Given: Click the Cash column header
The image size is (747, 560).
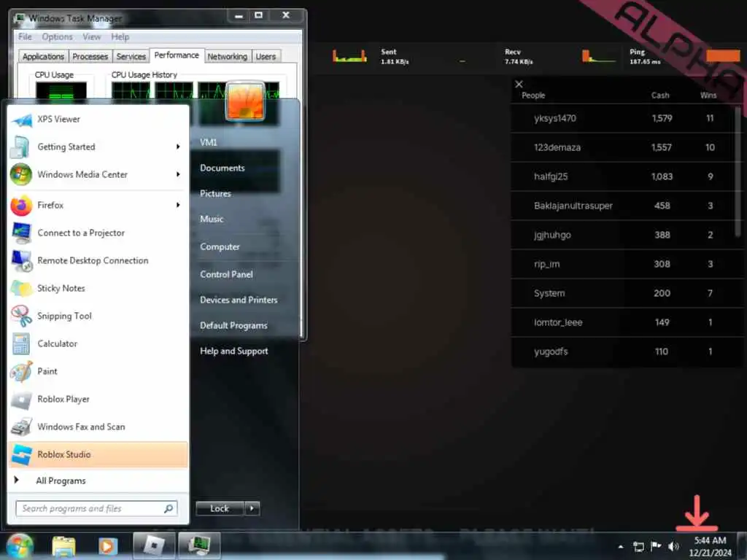Looking at the screenshot, I should [x=660, y=96].
